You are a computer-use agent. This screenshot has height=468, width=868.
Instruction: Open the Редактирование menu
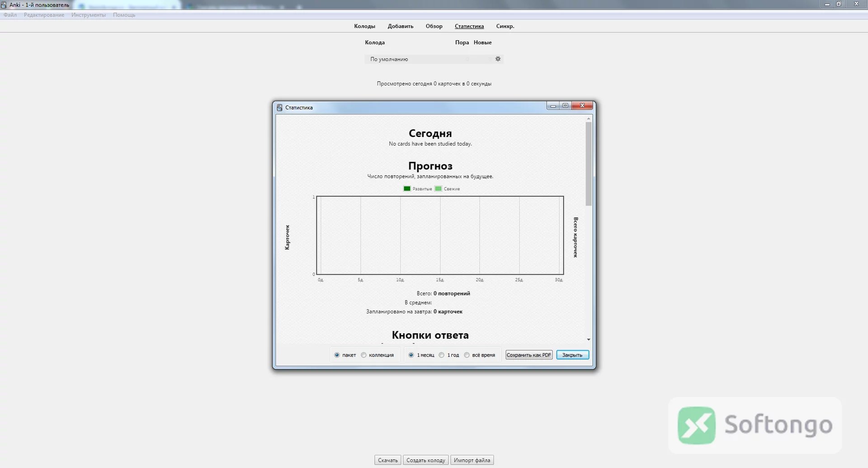(x=44, y=15)
